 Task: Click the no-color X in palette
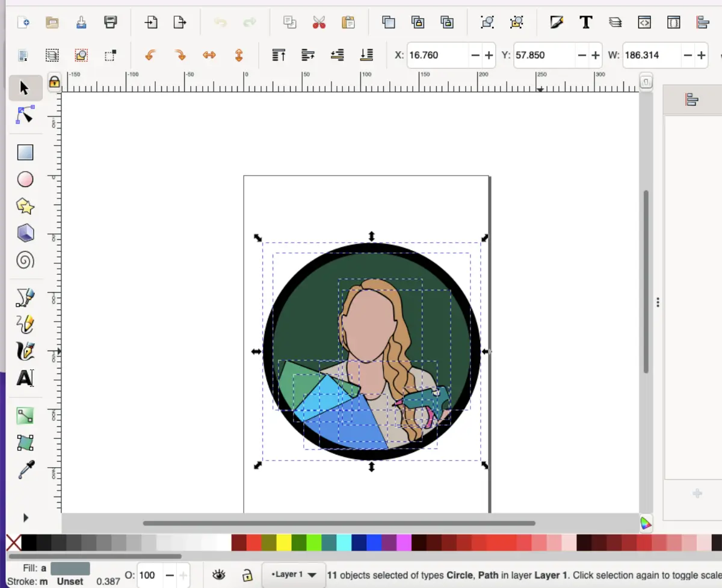point(13,543)
